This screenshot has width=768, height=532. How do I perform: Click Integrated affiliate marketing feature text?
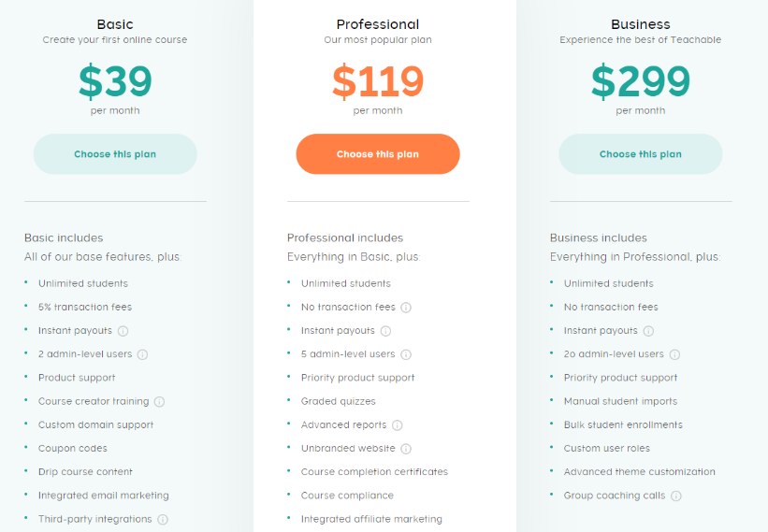371,519
